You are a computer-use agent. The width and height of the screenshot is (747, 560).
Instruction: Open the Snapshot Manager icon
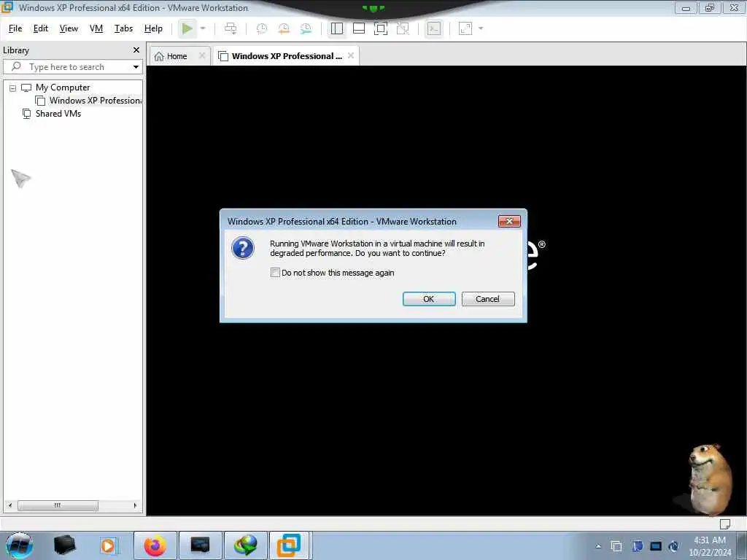coord(306,28)
